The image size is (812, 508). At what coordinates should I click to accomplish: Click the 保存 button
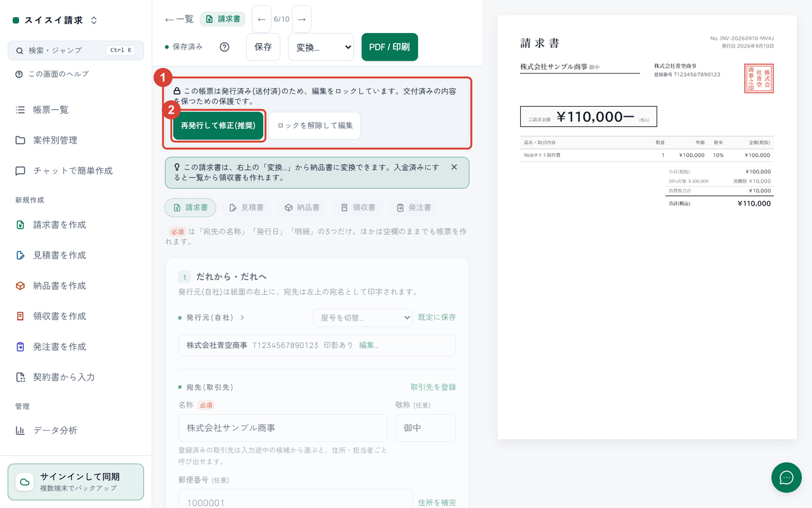(x=263, y=47)
